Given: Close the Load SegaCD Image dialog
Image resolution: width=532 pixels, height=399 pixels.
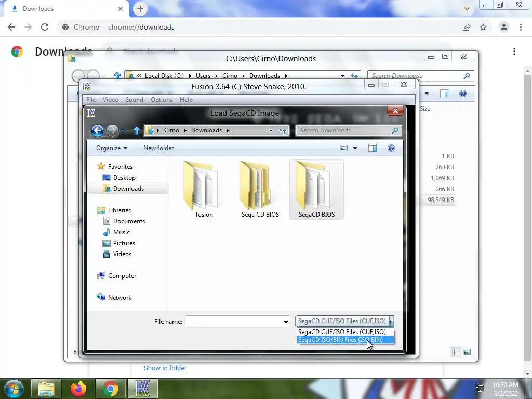Looking at the screenshot, I should (395, 111).
